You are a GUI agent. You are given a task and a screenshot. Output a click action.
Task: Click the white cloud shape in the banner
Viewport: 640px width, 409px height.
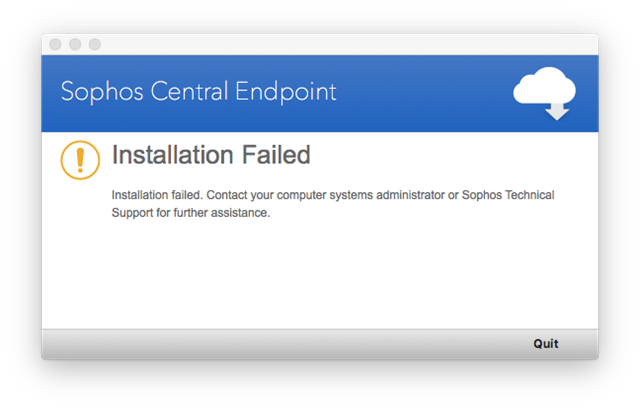[x=544, y=86]
